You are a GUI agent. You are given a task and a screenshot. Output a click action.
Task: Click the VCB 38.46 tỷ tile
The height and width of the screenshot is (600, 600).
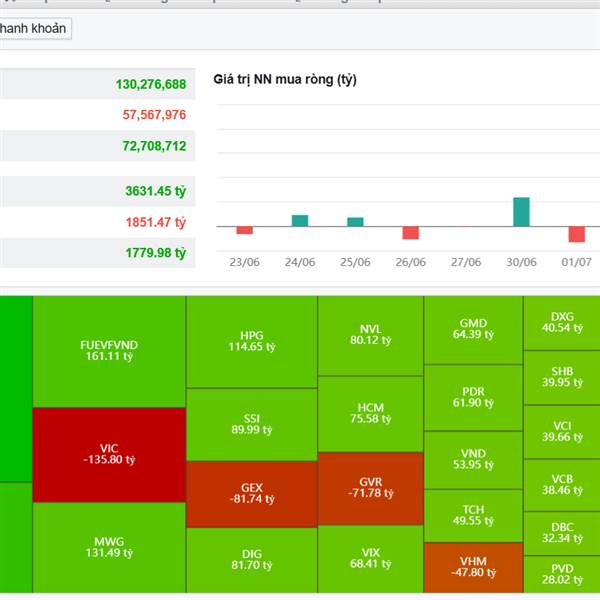click(x=562, y=485)
